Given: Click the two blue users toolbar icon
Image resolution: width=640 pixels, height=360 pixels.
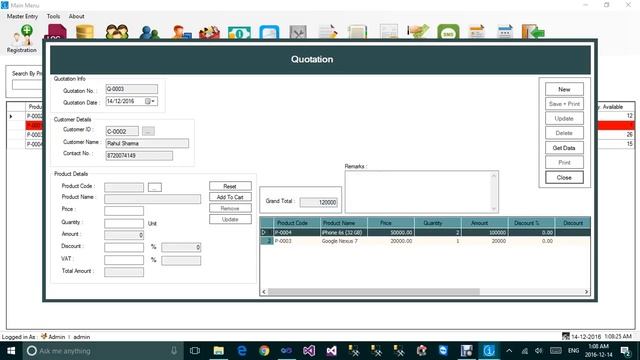Looking at the screenshot, I should (149, 32).
